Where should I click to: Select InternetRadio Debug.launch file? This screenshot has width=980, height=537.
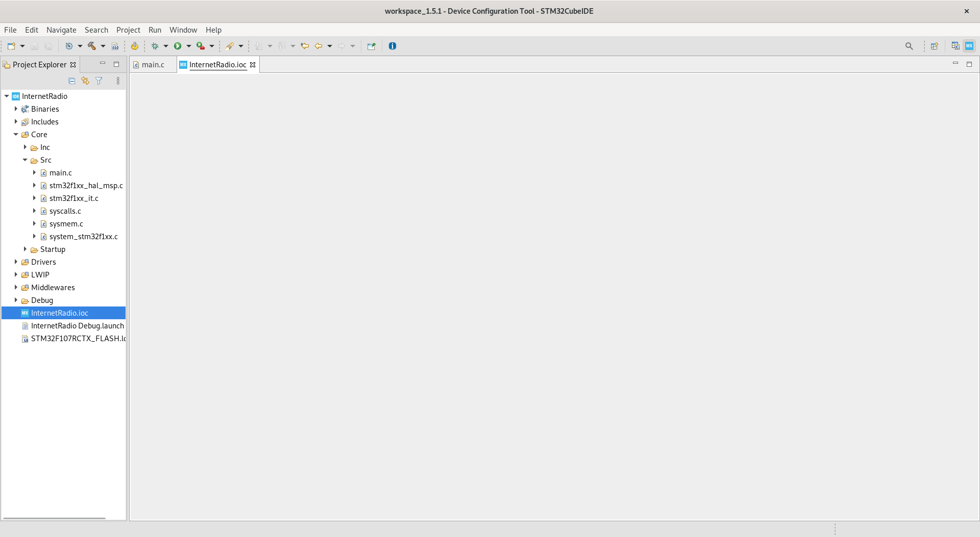pos(77,326)
